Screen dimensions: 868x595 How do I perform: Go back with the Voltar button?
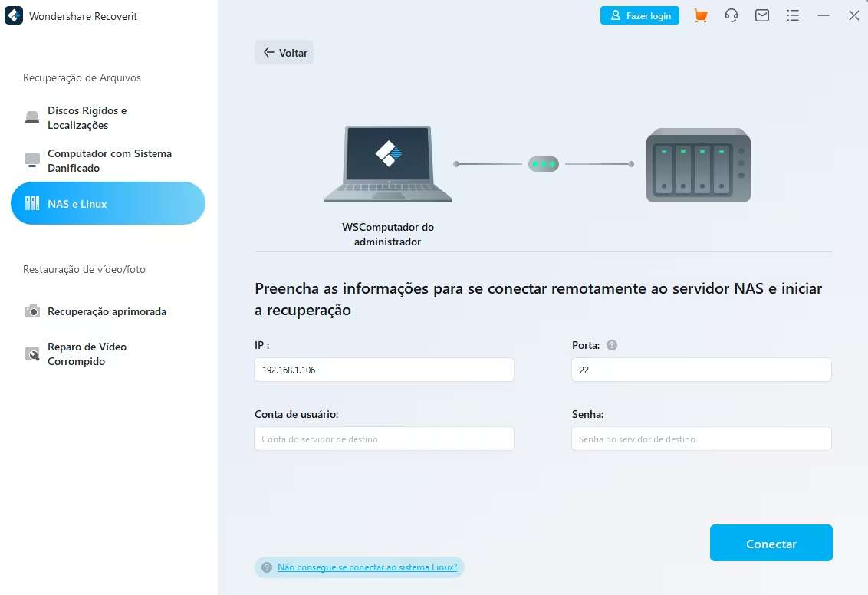click(284, 53)
